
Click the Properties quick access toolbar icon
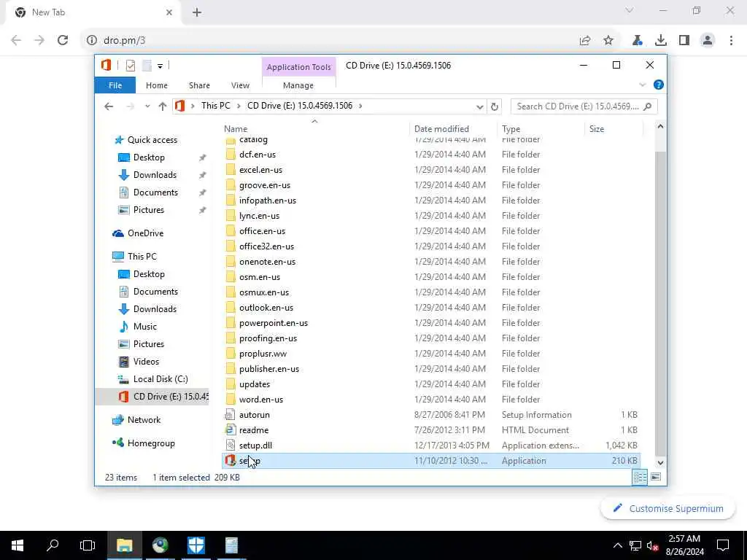[130, 65]
